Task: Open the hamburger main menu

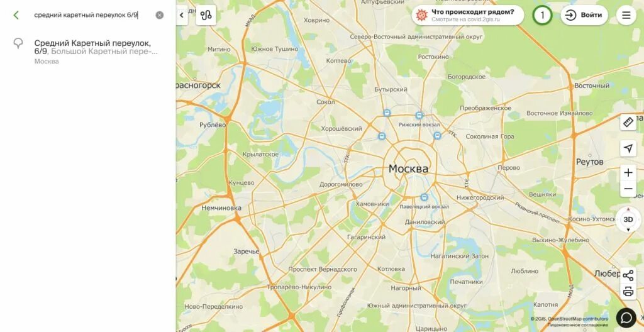Action: [626, 15]
